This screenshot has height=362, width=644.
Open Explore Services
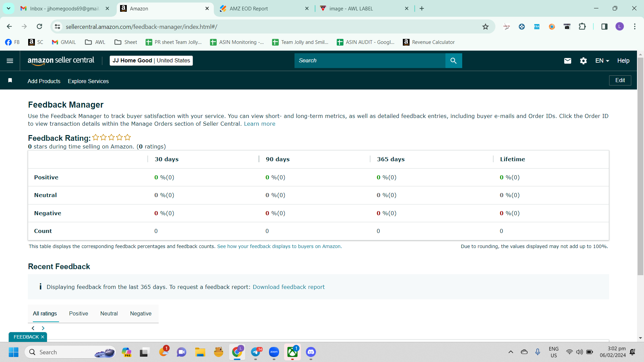[x=88, y=81]
